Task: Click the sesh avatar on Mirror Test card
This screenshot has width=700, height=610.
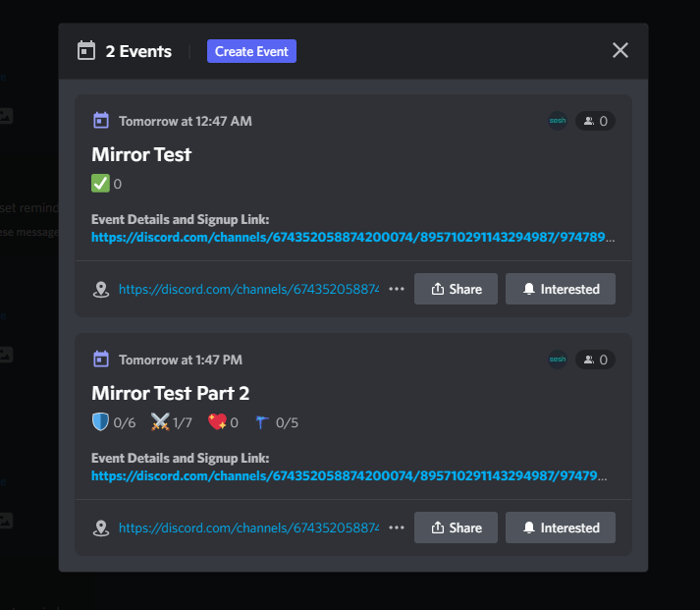Action: 558,121
